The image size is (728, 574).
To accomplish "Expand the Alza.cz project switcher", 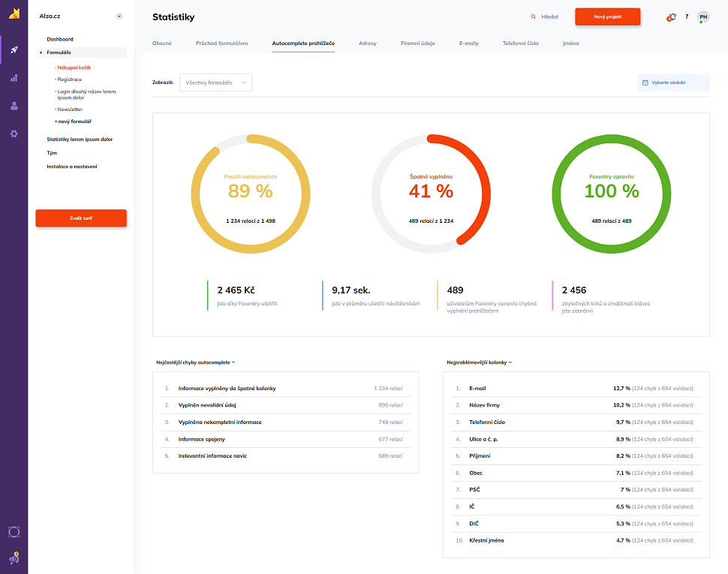I will click(119, 16).
